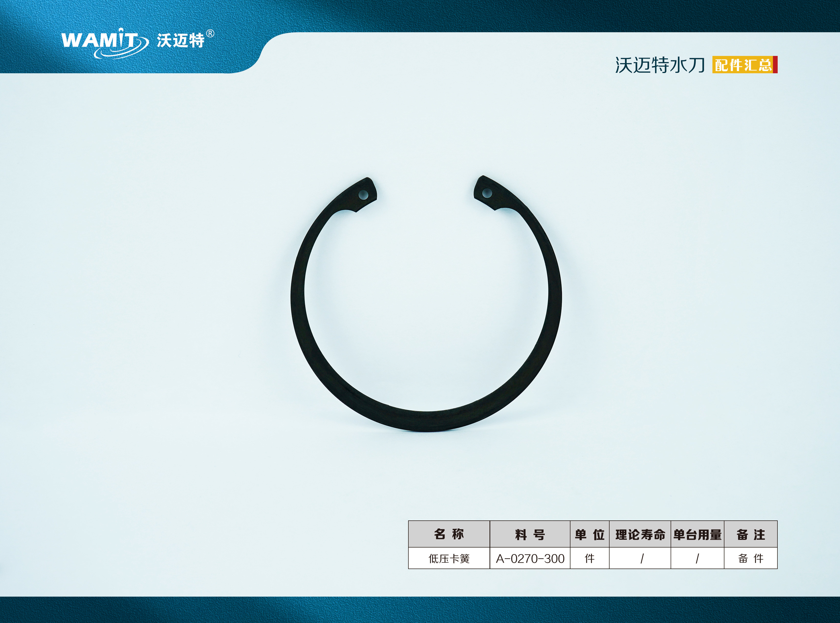Click the 低压卡簧 cell
The width and height of the screenshot is (840, 623).
pos(449,559)
